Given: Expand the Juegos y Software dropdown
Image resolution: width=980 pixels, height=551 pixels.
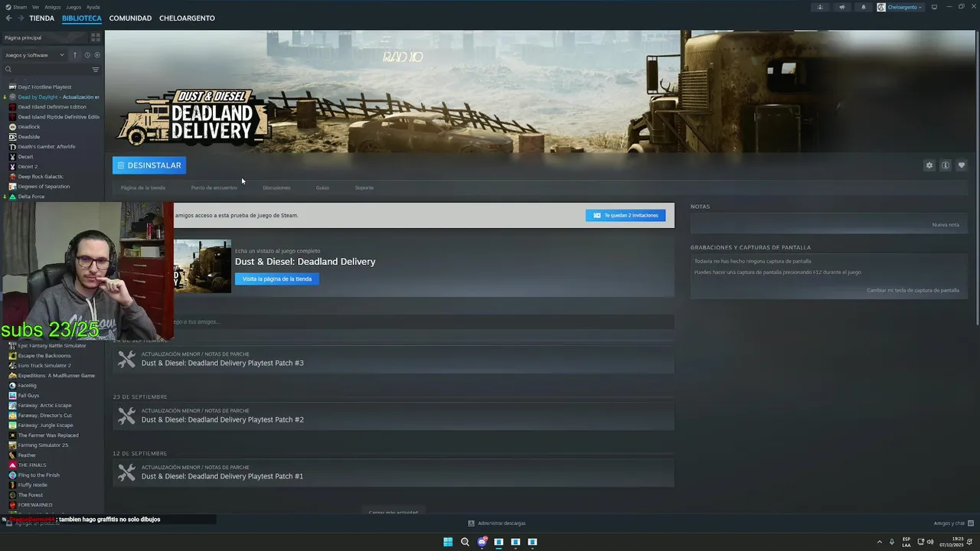Looking at the screenshot, I should 34,55.
